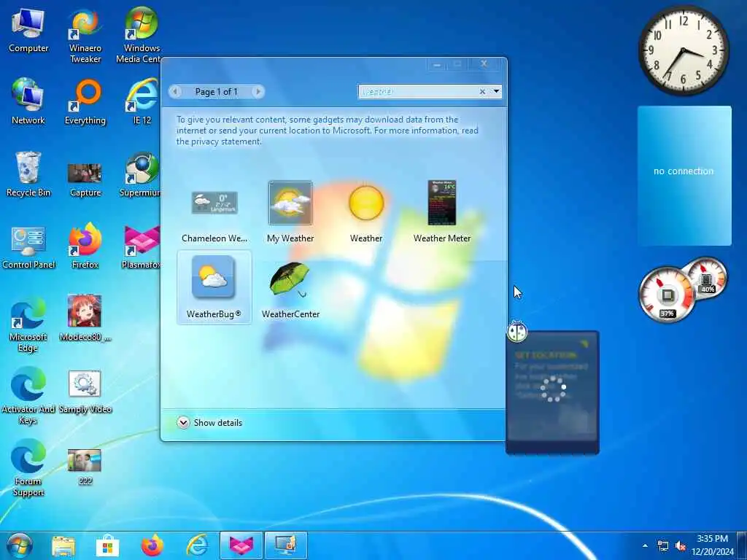Open File Explorer from taskbar
The height and width of the screenshot is (560, 747).
pos(63,545)
